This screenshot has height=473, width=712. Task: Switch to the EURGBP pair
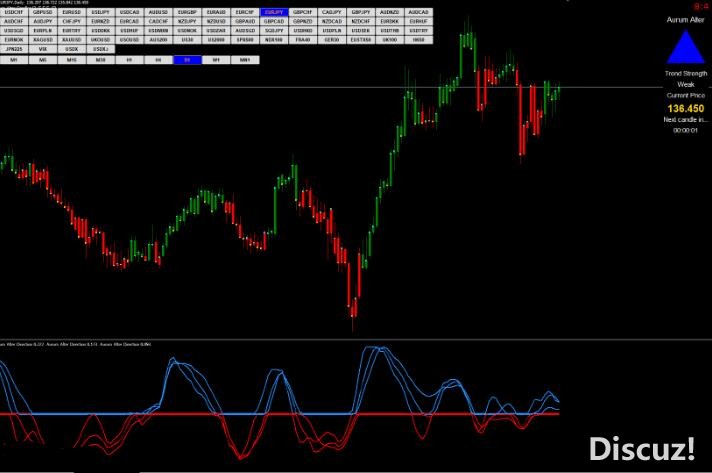[x=187, y=12]
